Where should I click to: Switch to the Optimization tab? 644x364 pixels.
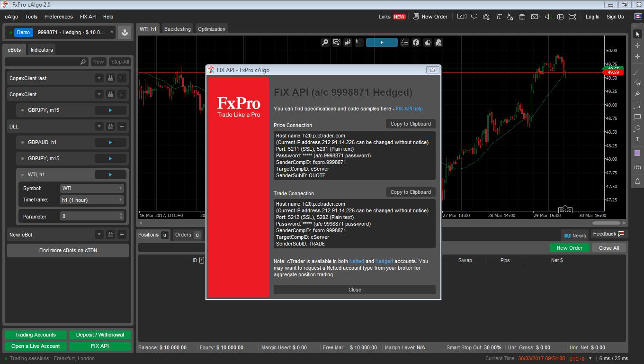click(x=212, y=29)
